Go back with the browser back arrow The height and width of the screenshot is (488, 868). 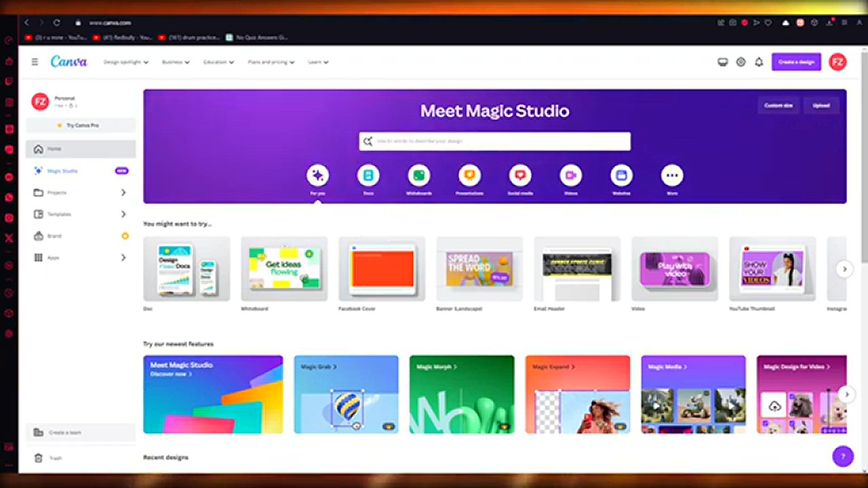pyautogui.click(x=27, y=23)
